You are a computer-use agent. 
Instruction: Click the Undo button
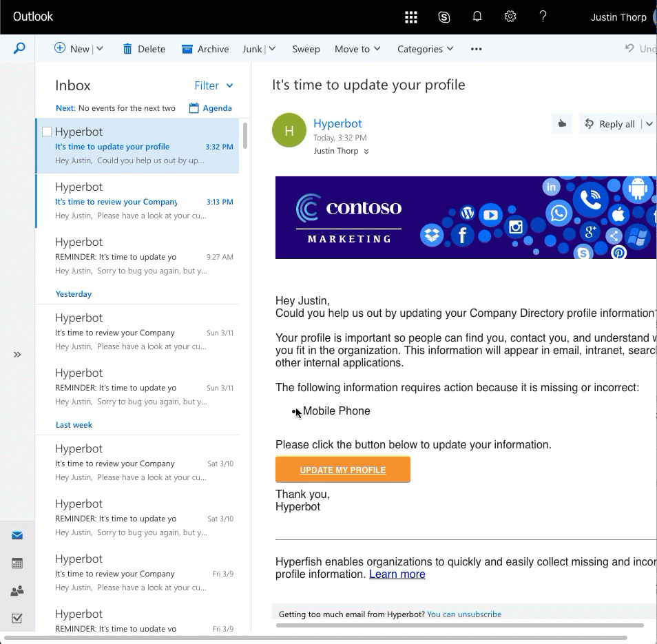[640, 49]
